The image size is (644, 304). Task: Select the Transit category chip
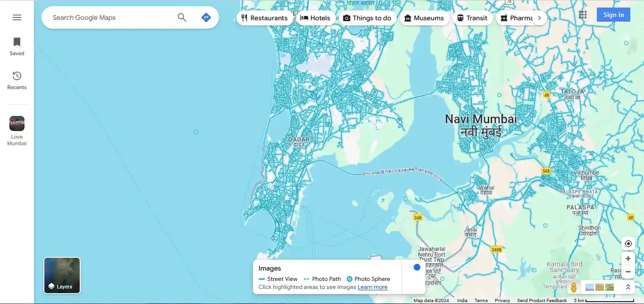click(x=472, y=18)
